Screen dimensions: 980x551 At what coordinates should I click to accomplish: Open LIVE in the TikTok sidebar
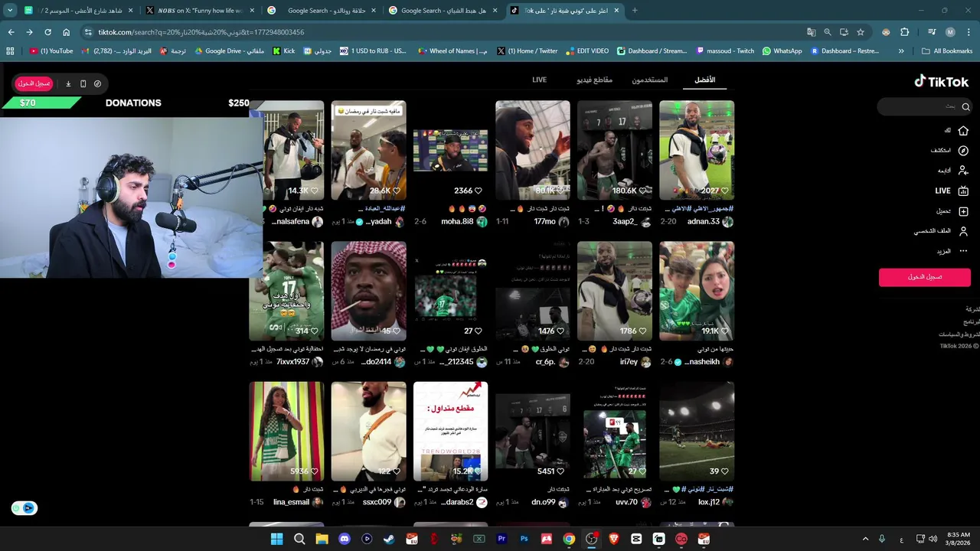click(952, 191)
